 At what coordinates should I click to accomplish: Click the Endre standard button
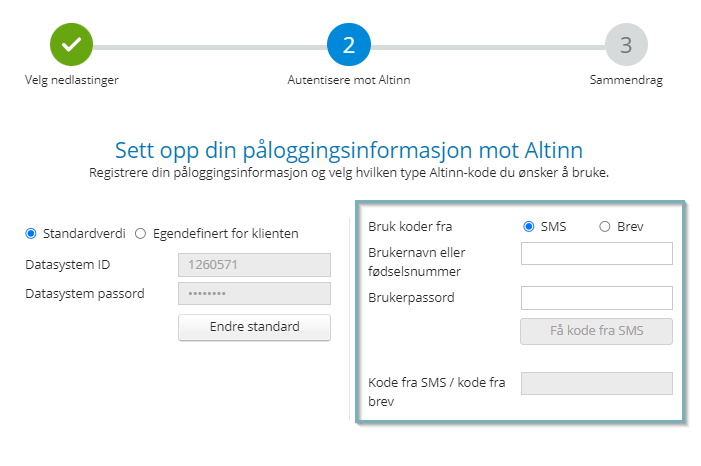coord(254,327)
